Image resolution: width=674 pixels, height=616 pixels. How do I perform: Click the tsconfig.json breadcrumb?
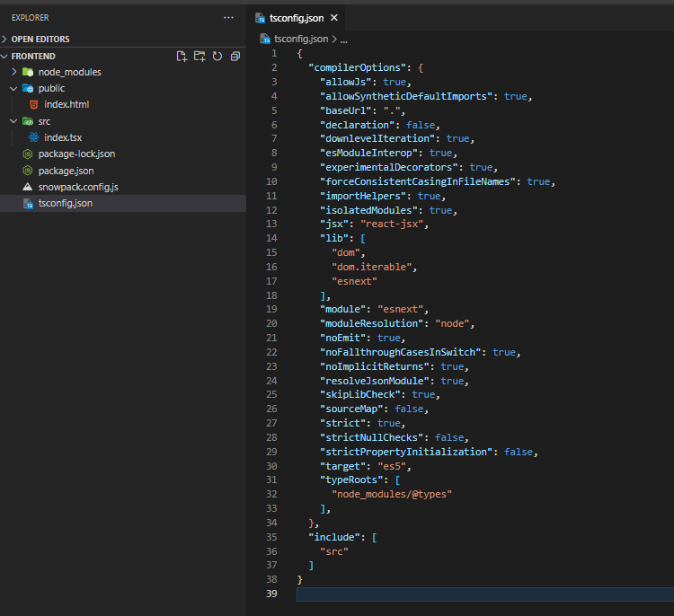click(x=301, y=40)
